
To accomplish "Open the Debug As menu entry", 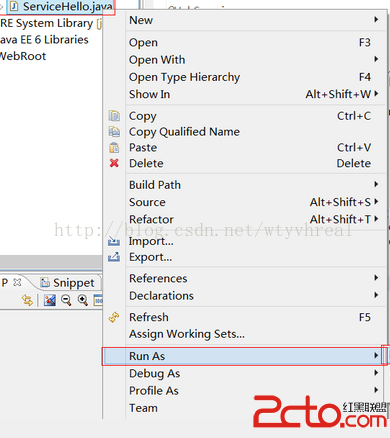I will point(244,373).
